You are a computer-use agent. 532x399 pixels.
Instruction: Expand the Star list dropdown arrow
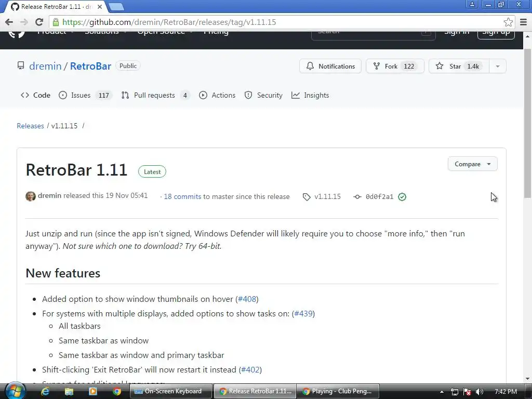tap(497, 66)
